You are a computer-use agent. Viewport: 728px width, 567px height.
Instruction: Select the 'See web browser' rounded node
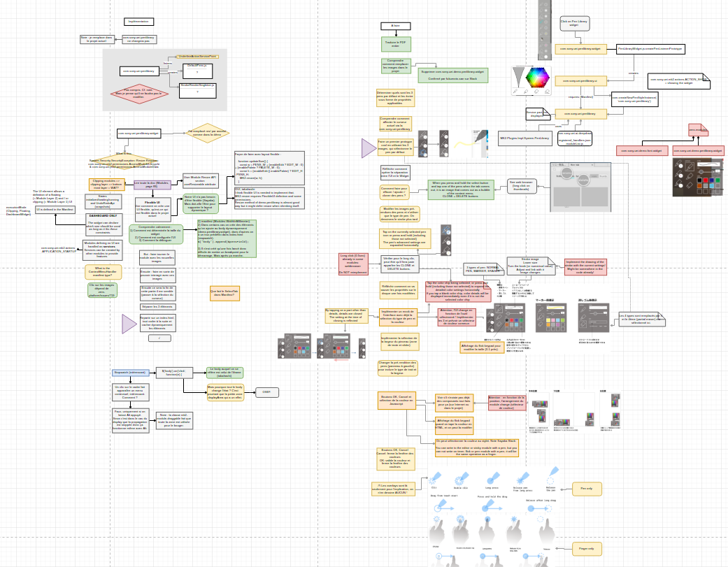click(520, 186)
